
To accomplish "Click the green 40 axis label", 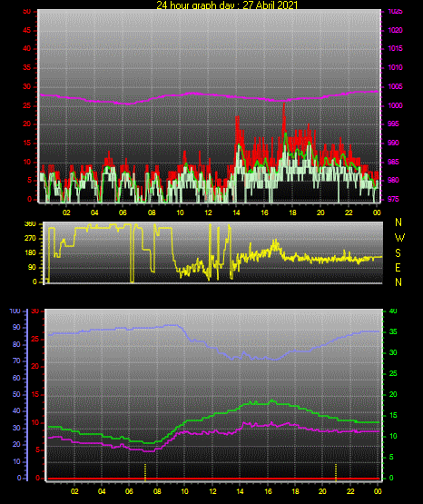I will [x=393, y=311].
